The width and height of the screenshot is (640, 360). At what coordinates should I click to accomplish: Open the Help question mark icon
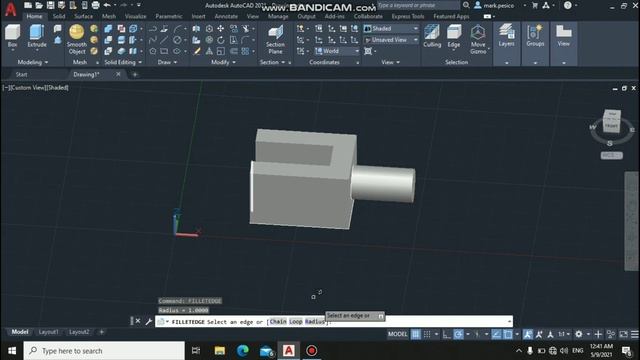(x=567, y=5)
